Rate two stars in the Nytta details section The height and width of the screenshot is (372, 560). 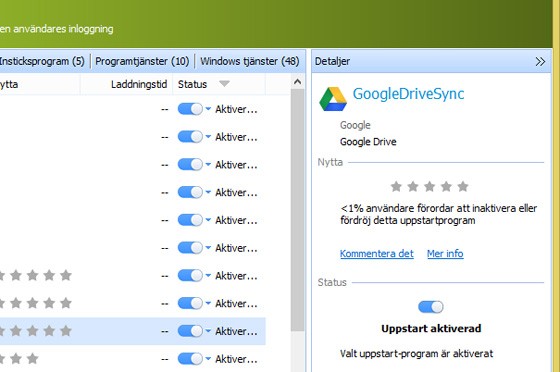(x=413, y=186)
